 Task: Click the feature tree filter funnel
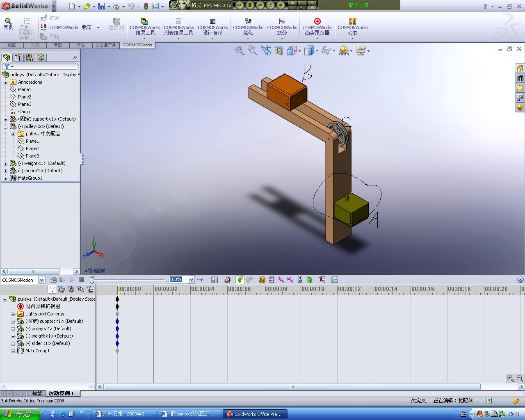(7, 66)
